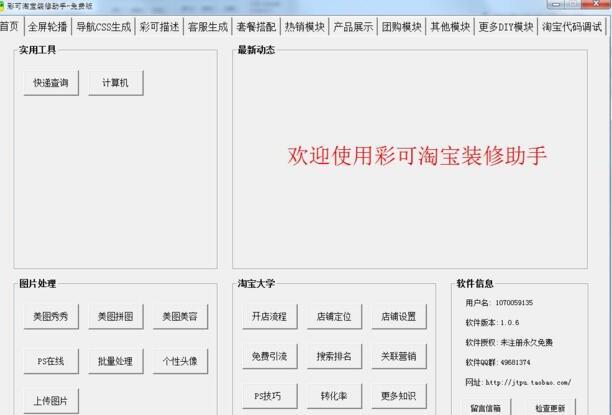
Task: Open the 开店流程 guide
Action: click(x=269, y=317)
